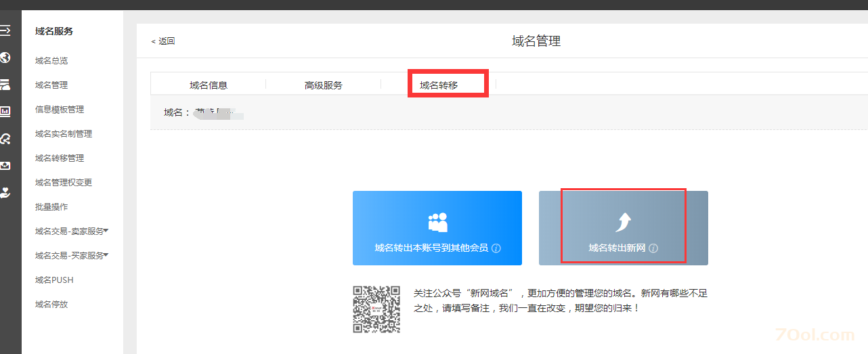Open 域名管理 in the sidebar menu
This screenshot has height=354, width=868.
51,85
